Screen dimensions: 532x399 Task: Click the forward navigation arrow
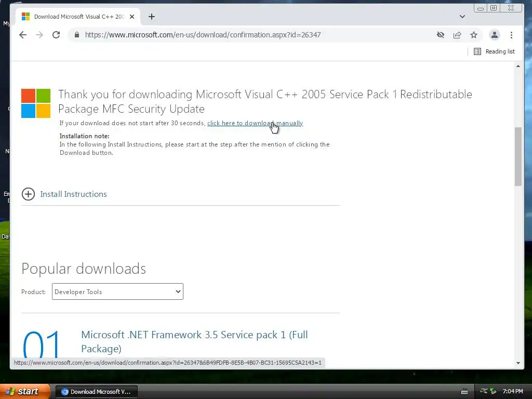point(39,35)
